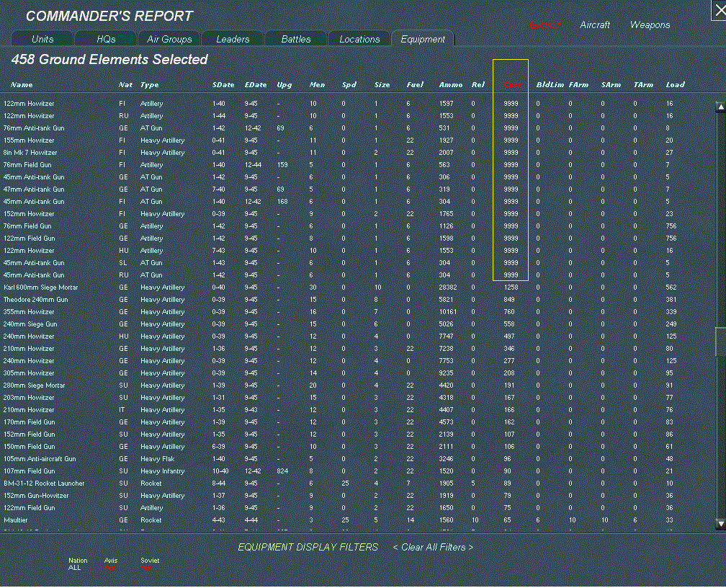This screenshot has width=726, height=588.
Task: Switch to the Units tab
Action: (x=42, y=39)
